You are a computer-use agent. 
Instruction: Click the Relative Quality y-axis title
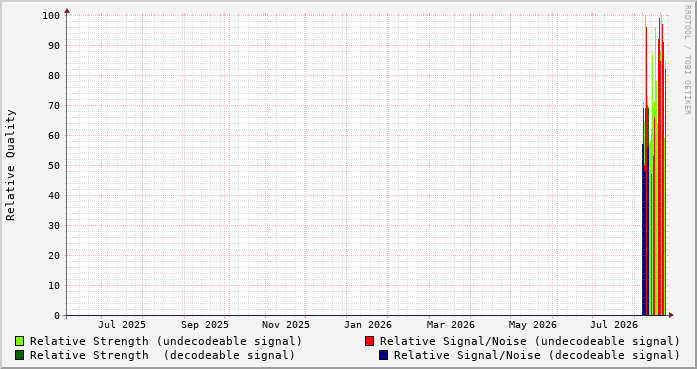(11, 165)
